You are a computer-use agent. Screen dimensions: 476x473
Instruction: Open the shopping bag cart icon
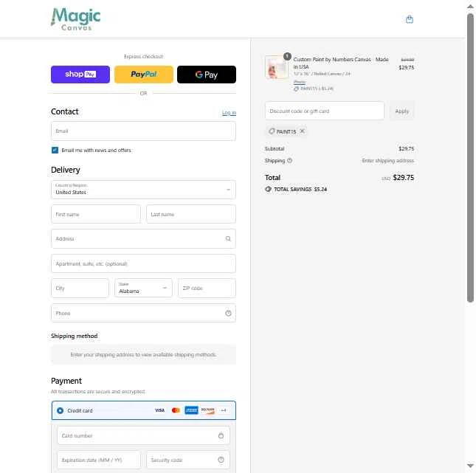click(410, 19)
